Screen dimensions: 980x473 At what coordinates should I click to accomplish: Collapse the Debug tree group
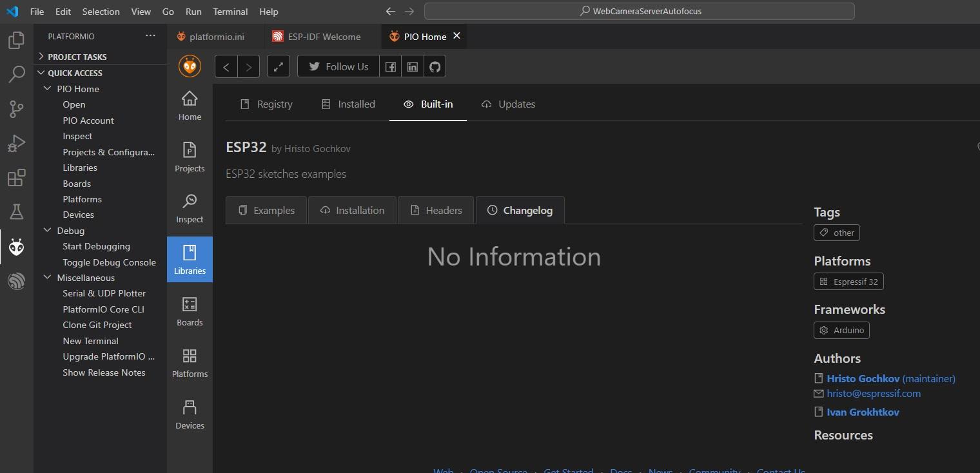100,231
